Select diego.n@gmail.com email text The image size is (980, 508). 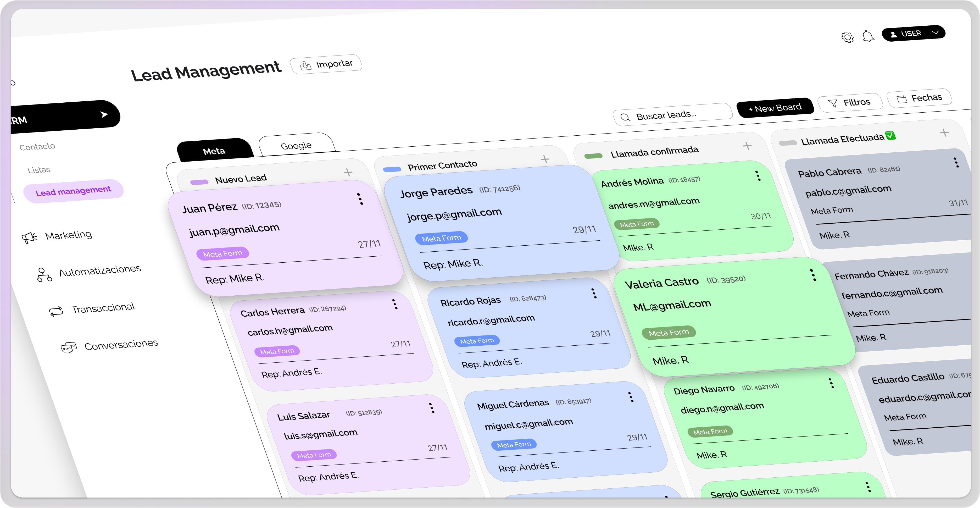pos(722,408)
